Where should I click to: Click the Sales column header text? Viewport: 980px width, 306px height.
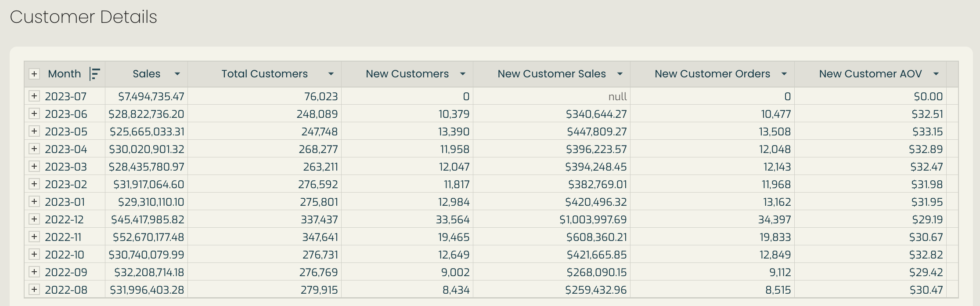147,74
